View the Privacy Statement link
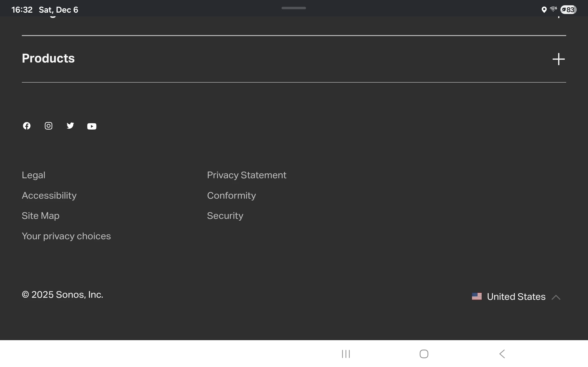 pyautogui.click(x=247, y=175)
